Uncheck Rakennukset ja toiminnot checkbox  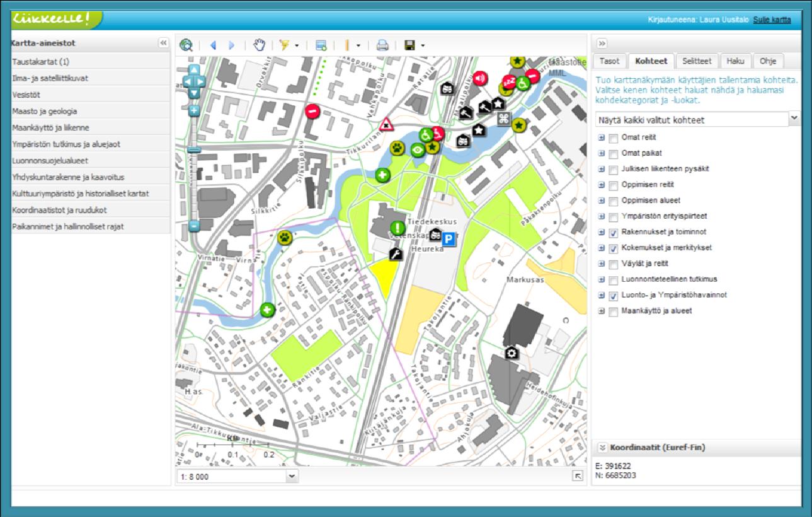point(613,233)
